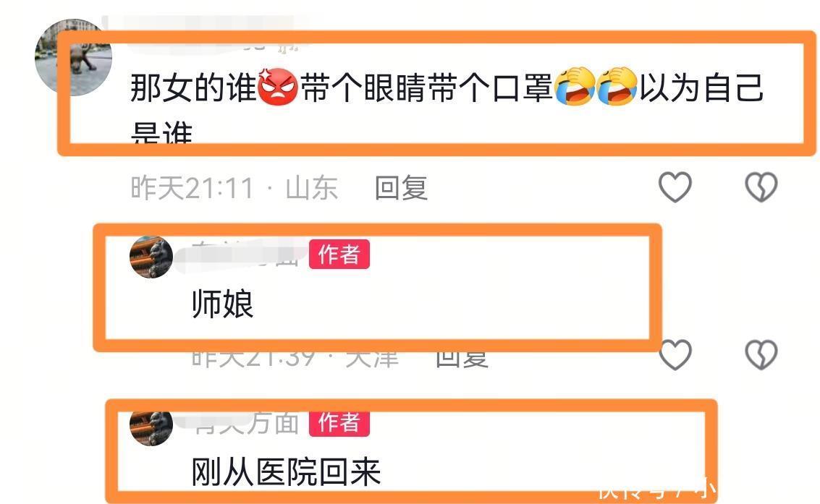Open author avatar beside 师娘 reply
Screen dimensions: 820x504
tap(151, 257)
